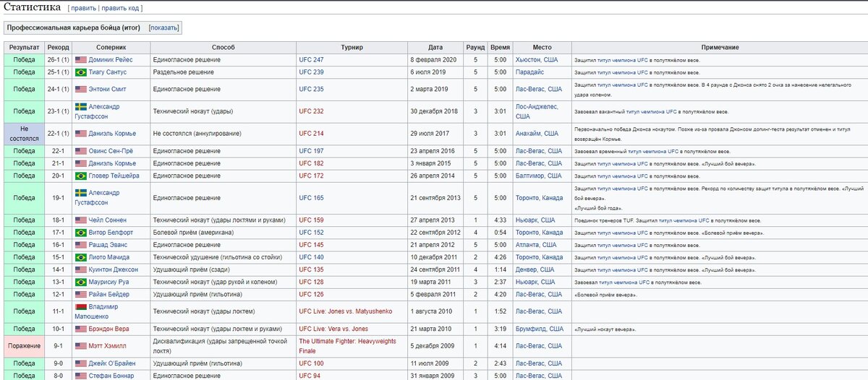Screen dimensions: 868x380
Task: Open the Атланта, США location link
Action: [536, 245]
